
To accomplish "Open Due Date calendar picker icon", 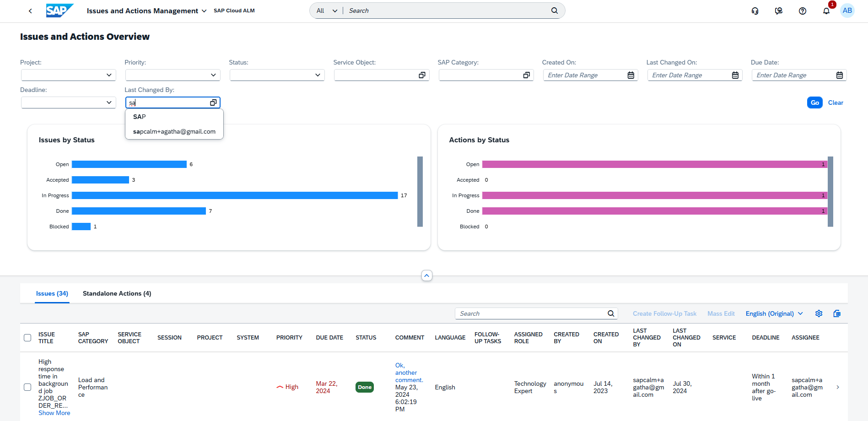I will click(x=839, y=75).
